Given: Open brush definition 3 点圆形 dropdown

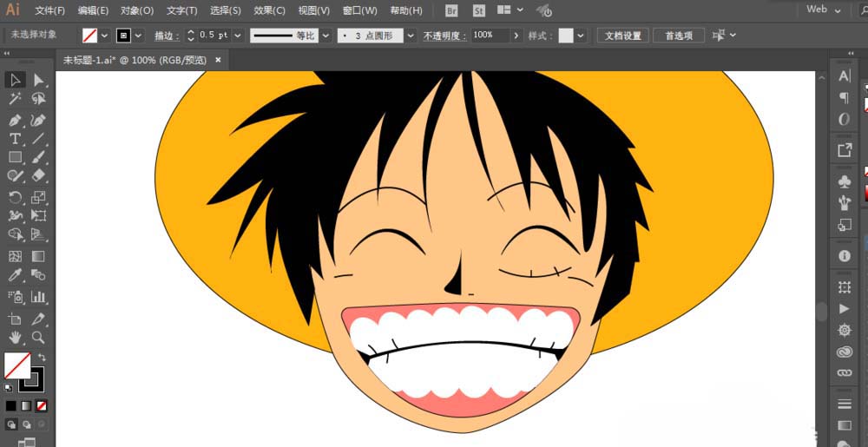Looking at the screenshot, I should tap(411, 36).
